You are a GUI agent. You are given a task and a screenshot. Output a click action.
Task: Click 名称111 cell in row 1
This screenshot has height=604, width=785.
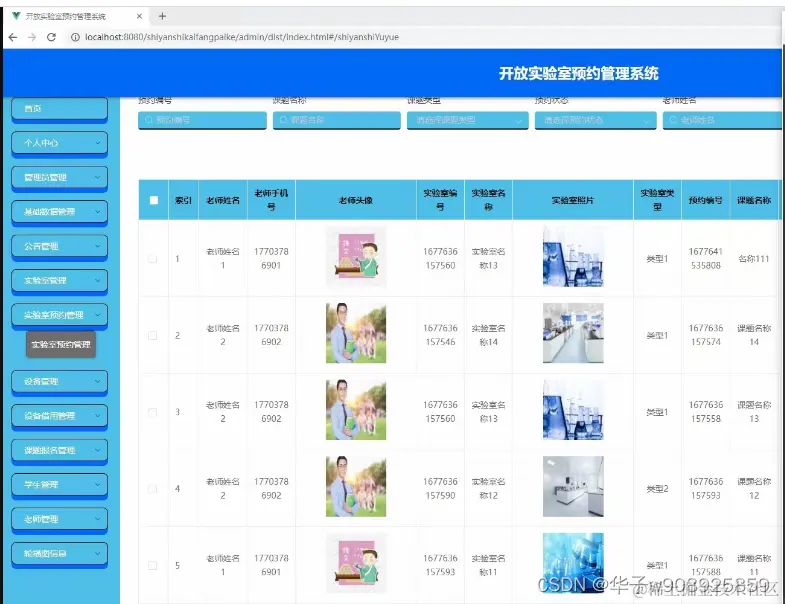(753, 259)
